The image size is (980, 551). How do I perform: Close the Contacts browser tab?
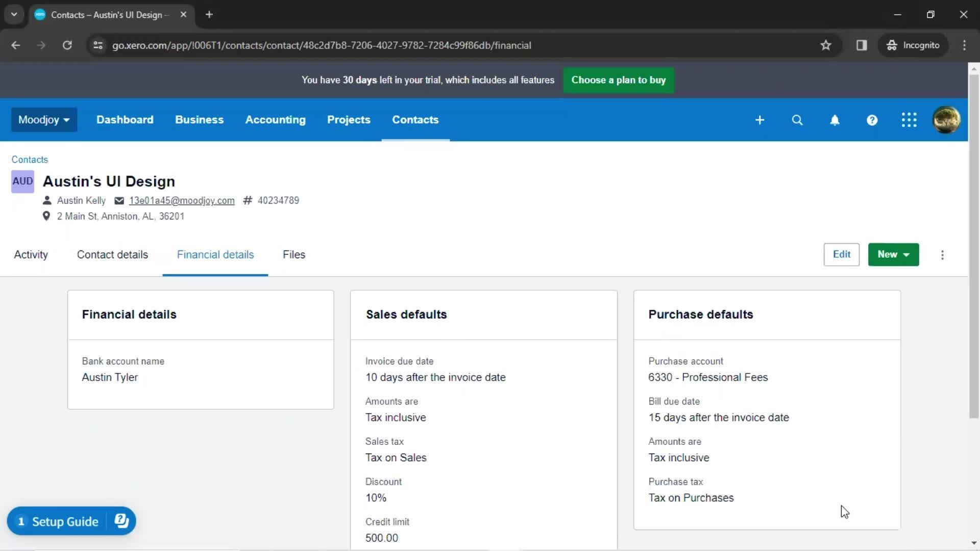(x=183, y=15)
